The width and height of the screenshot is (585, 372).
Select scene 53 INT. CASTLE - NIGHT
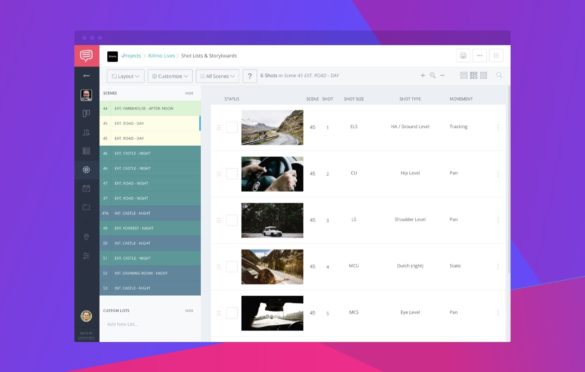150,288
